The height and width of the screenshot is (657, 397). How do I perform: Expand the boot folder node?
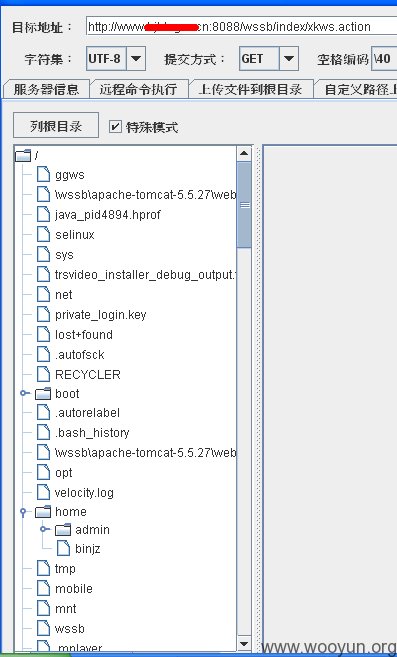pos(25,393)
